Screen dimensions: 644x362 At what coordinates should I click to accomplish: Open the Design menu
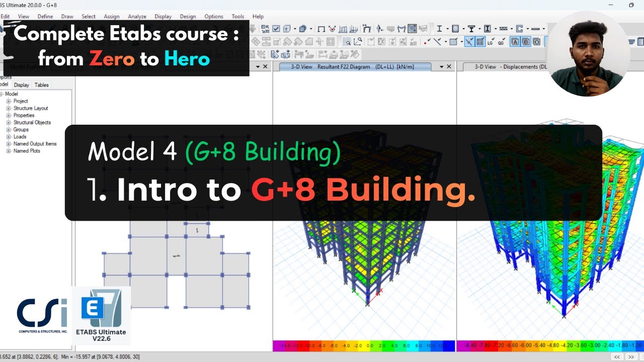(188, 17)
